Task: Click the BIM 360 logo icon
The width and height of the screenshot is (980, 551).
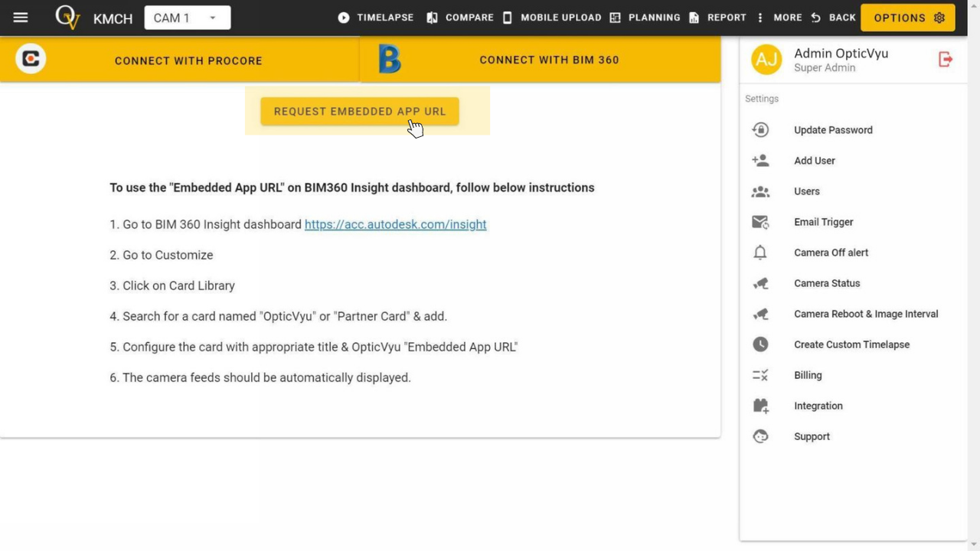Action: click(x=390, y=59)
